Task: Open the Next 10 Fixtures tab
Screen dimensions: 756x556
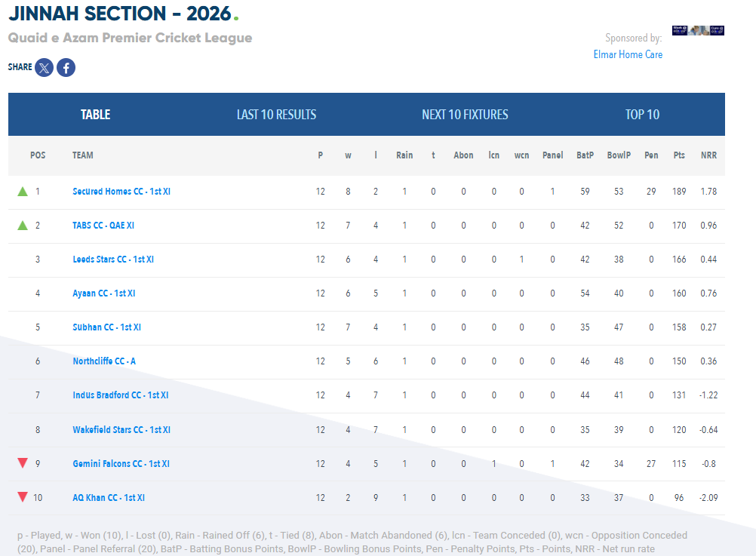Action: pyautogui.click(x=465, y=114)
